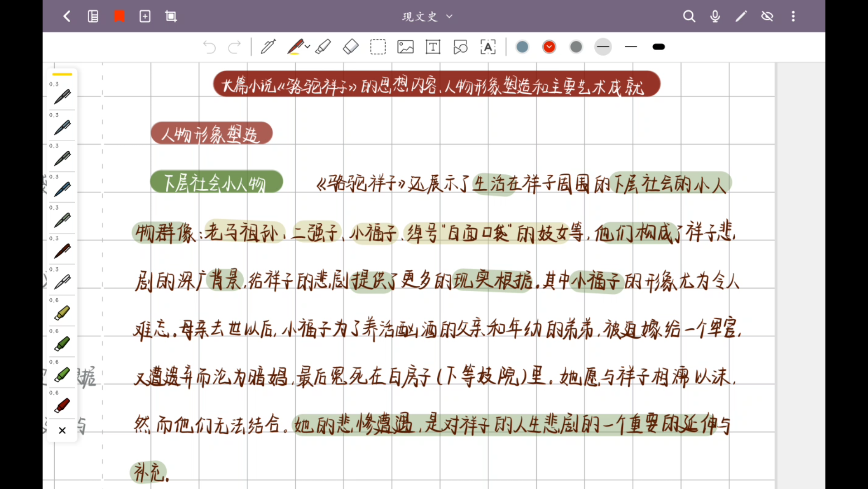This screenshot has width=868, height=489.
Task: Pick the first 0.3 pen preset
Action: click(62, 96)
